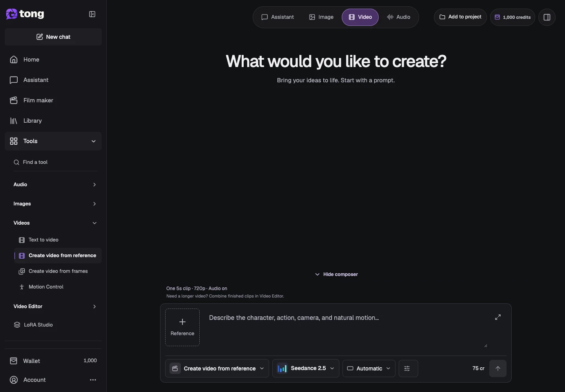Image resolution: width=565 pixels, height=392 pixels.
Task: Expand the Audio tools group
Action: point(55,185)
